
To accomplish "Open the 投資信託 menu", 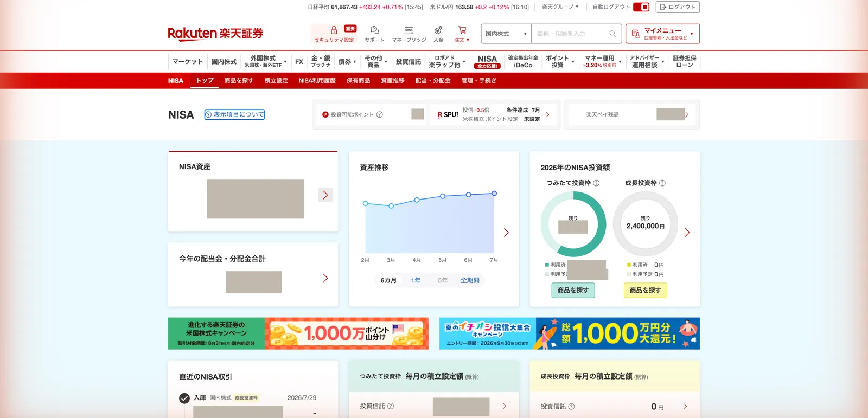I will 409,62.
